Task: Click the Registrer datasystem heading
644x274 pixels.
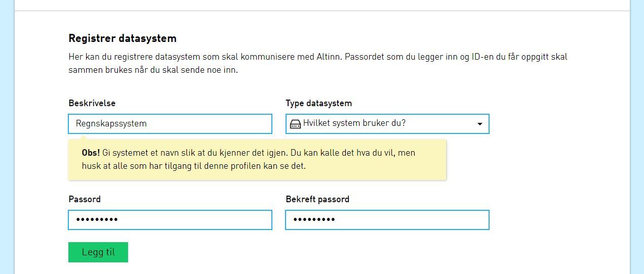Action: click(123, 38)
